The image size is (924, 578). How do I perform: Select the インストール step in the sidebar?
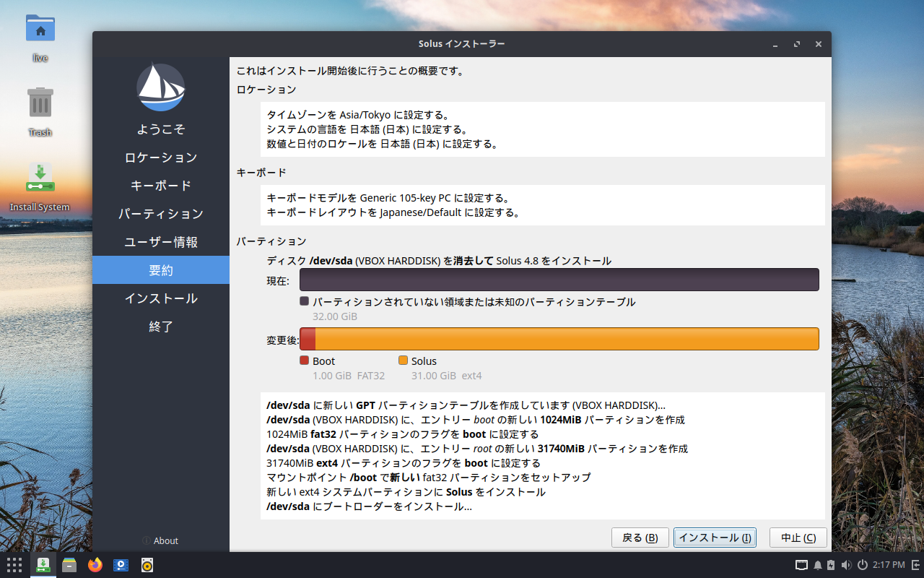161,298
